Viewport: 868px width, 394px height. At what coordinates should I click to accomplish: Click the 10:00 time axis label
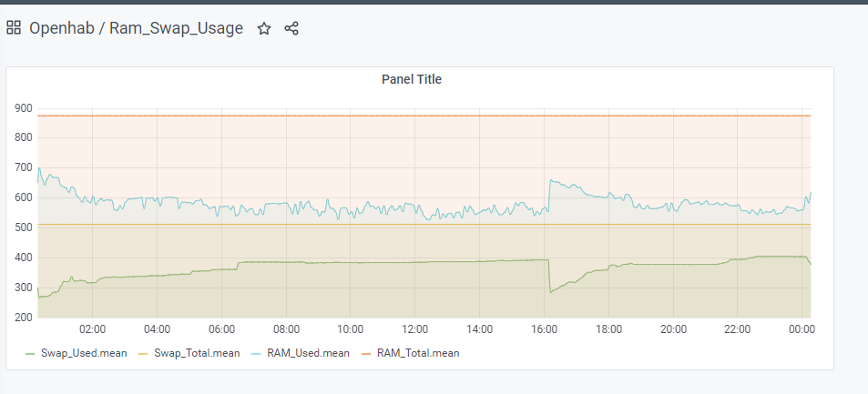pos(351,329)
